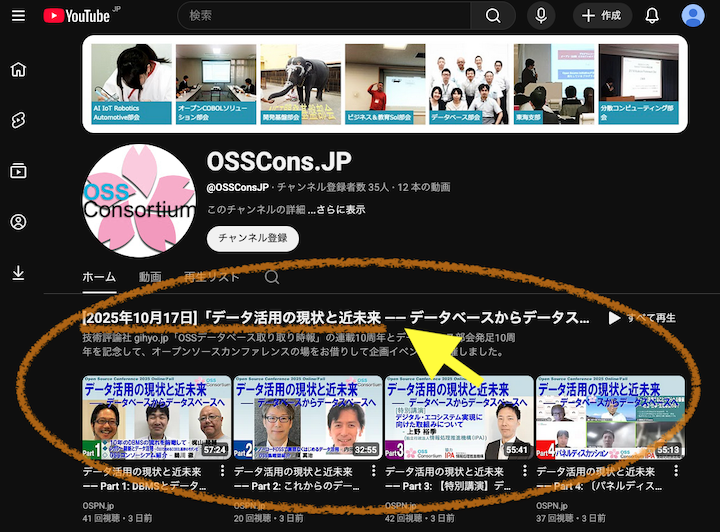The width and height of the screenshot is (720, 532).
Task: Click the search magnifier button
Action: pyautogui.click(x=493, y=16)
